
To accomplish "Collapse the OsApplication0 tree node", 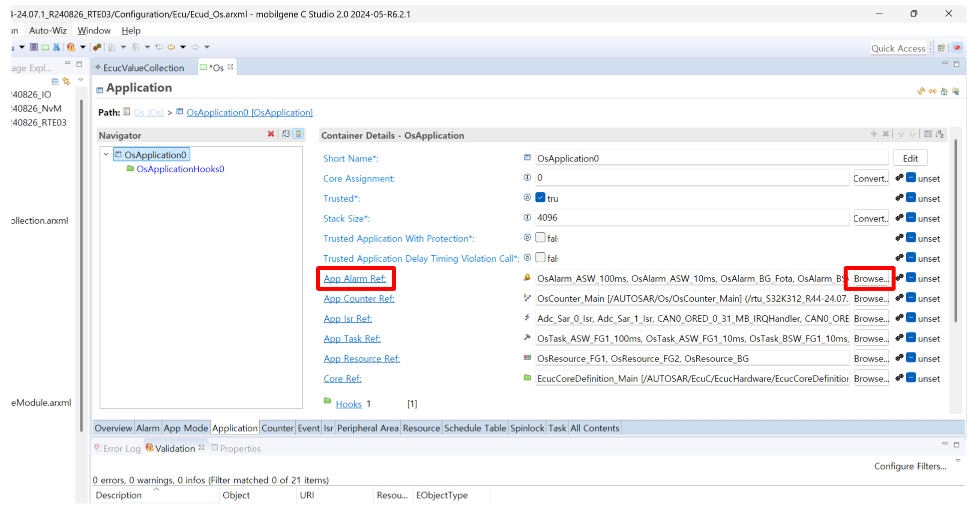I will click(x=106, y=154).
